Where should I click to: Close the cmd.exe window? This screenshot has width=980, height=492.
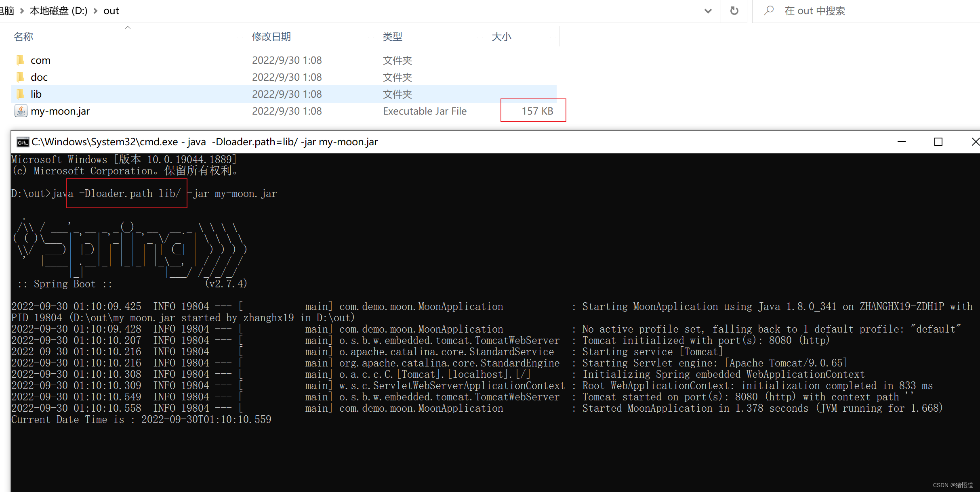(975, 142)
